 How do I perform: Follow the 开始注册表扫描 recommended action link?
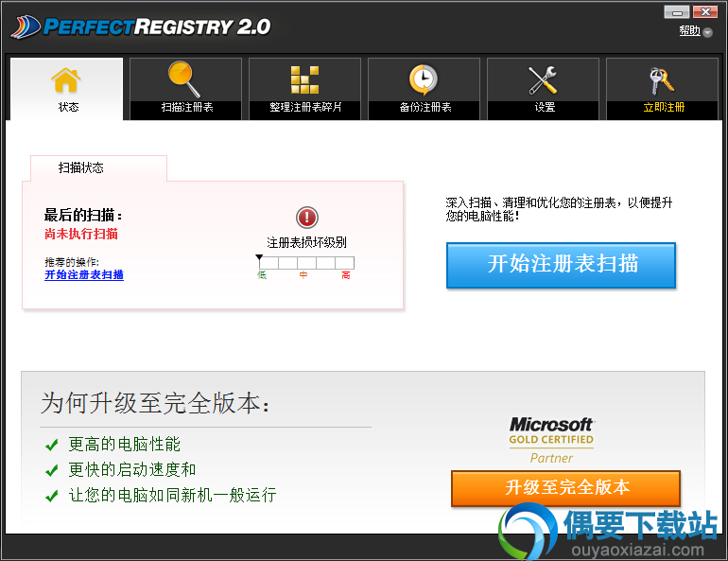[x=84, y=275]
